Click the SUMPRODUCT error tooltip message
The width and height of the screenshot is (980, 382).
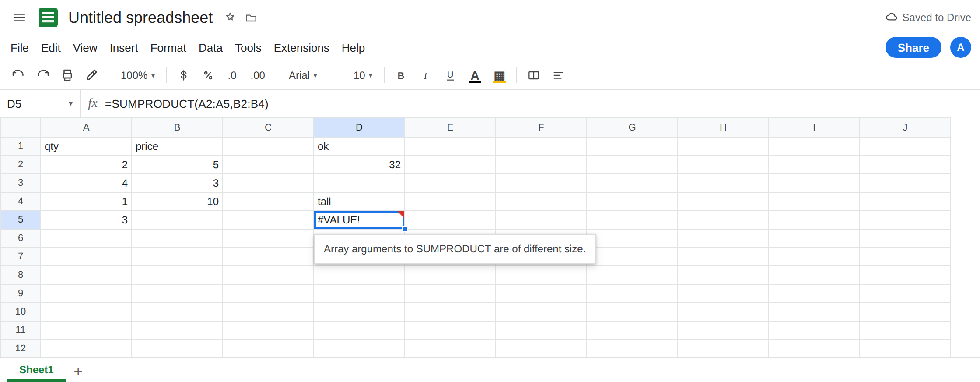455,249
